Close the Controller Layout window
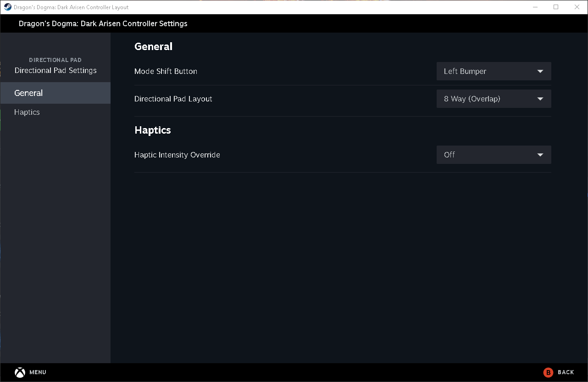Screen dimensions: 588x382 [x=577, y=7]
